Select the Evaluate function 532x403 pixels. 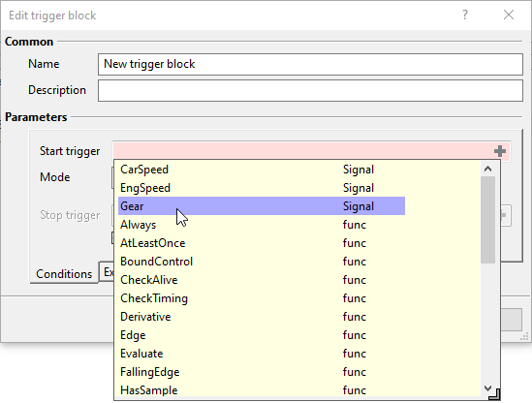tap(262, 354)
